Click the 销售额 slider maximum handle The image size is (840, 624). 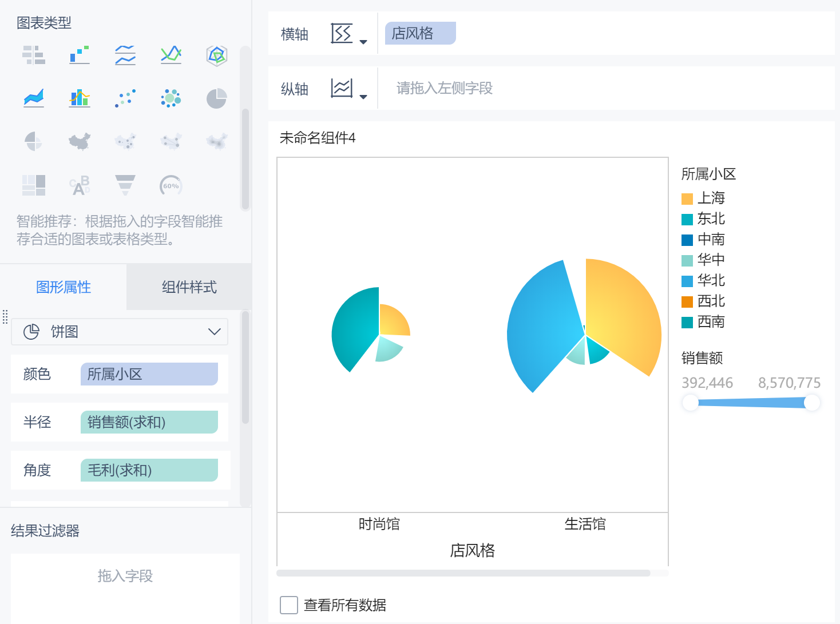click(x=812, y=403)
